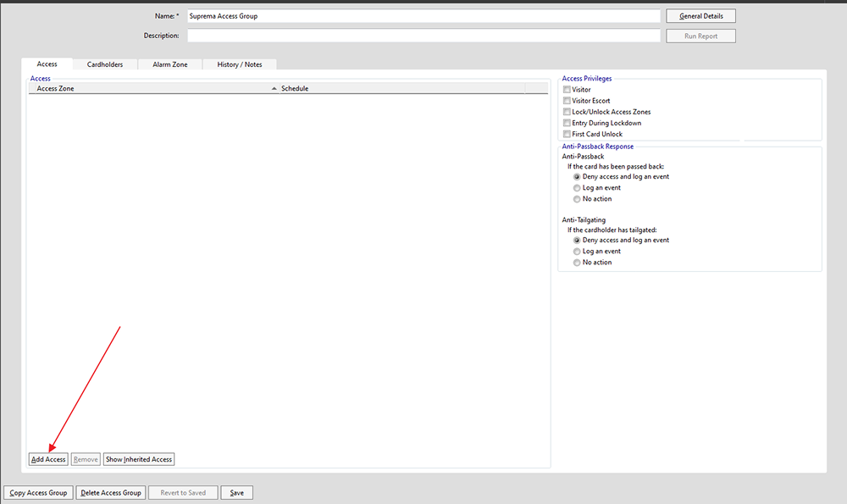Viewport: 847px width, 504px height.
Task: Switch to the Cardholders tab
Action: point(105,64)
